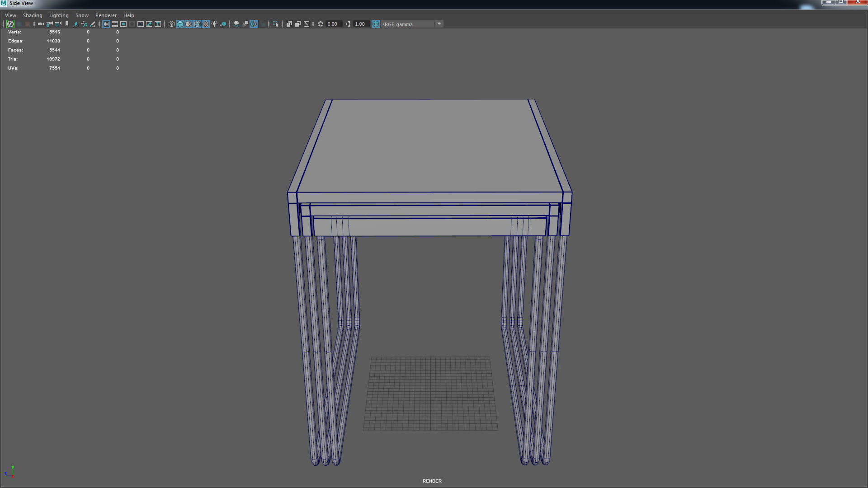
Task: Click the X-Ray display icon
Action: point(289,24)
